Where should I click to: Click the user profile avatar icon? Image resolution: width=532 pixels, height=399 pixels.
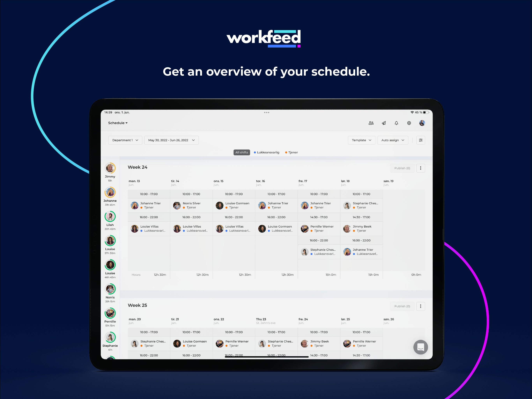(422, 123)
